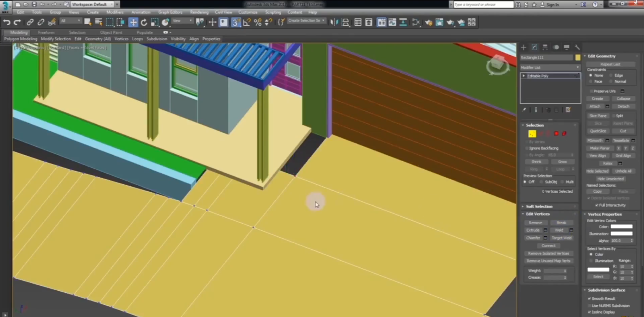Select the Select and Rotate tool
The image size is (644, 317).
point(144,22)
